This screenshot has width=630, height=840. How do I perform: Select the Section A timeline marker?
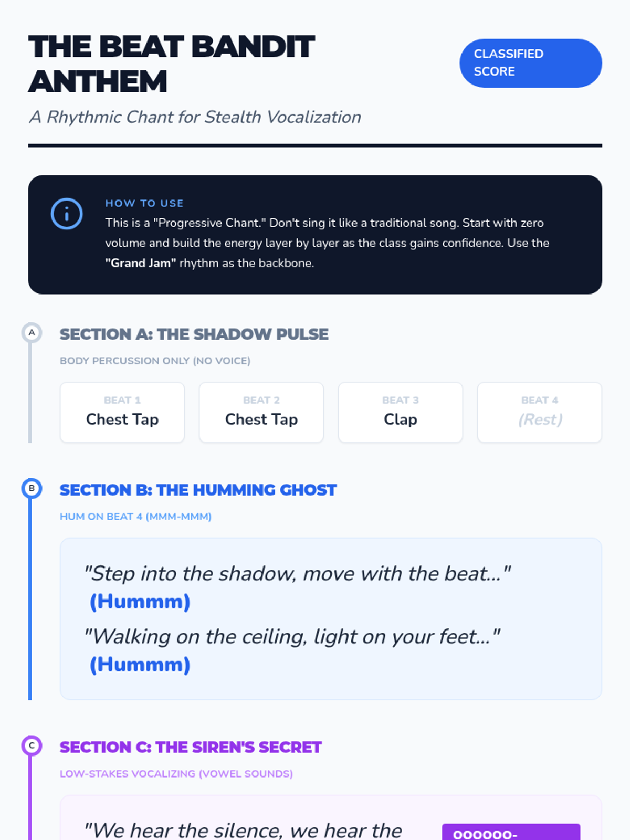pos(31,333)
